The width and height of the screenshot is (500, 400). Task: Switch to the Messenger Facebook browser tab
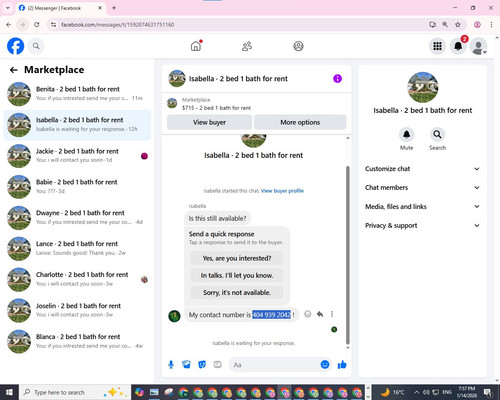click(60, 8)
